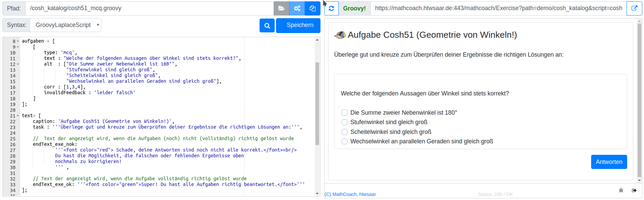Click the logout arrow icon

click(x=634, y=191)
